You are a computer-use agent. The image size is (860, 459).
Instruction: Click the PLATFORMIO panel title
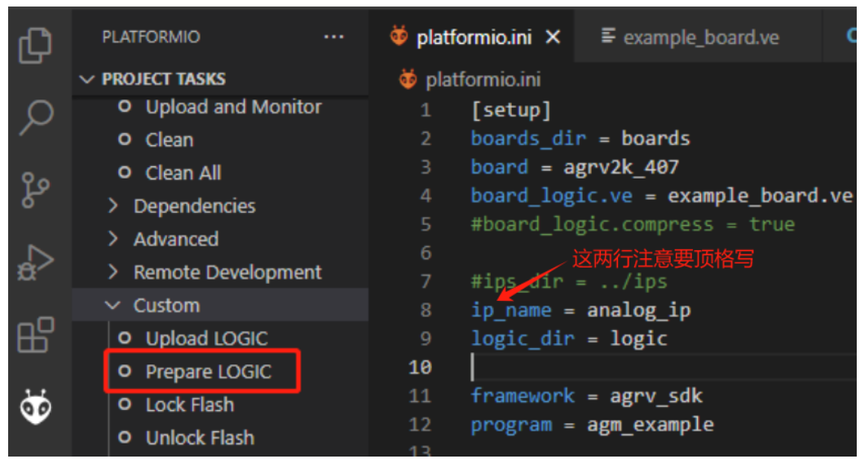151,37
